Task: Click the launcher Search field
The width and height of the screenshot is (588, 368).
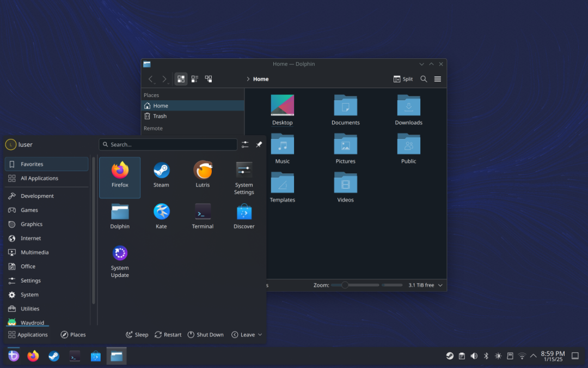Action: 168,144
